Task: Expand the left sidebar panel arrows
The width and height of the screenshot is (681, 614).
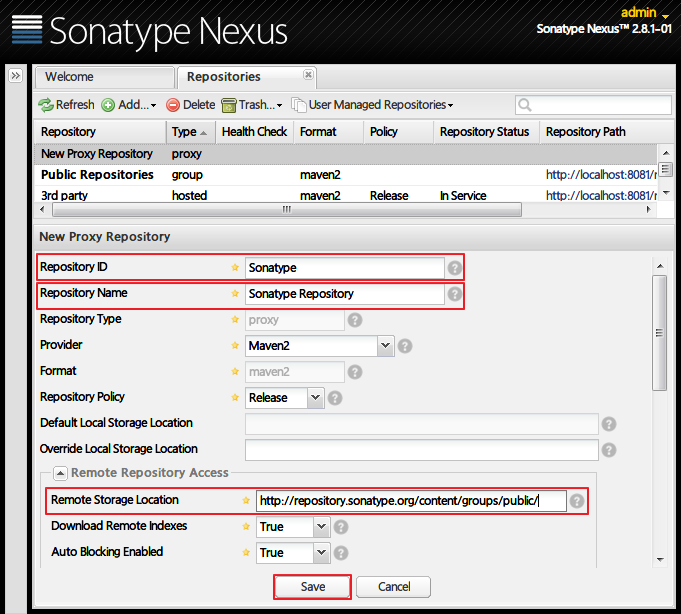Action: (16, 76)
